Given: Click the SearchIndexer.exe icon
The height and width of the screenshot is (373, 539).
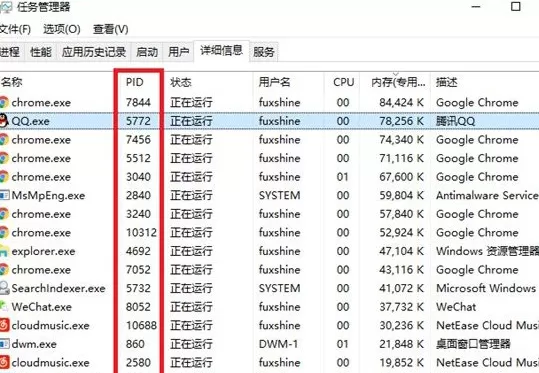Looking at the screenshot, I should (x=4, y=288).
